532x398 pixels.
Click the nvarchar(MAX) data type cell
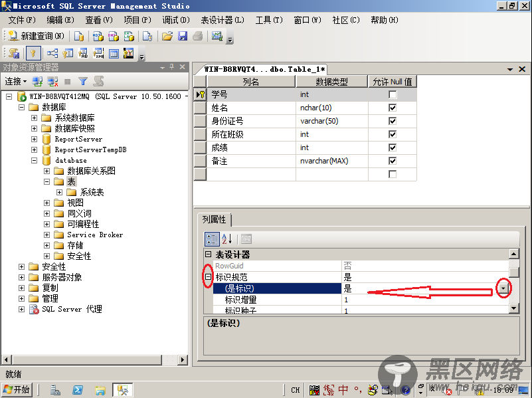tap(332, 161)
